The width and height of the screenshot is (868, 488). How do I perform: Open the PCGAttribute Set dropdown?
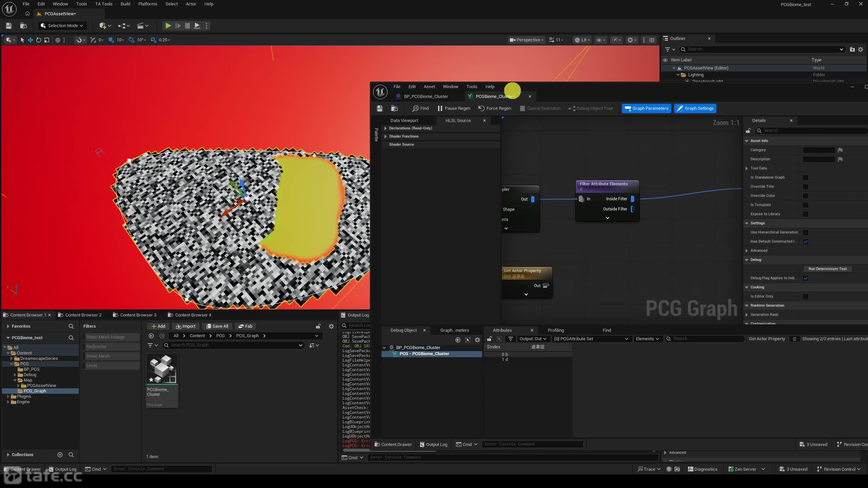(591, 339)
